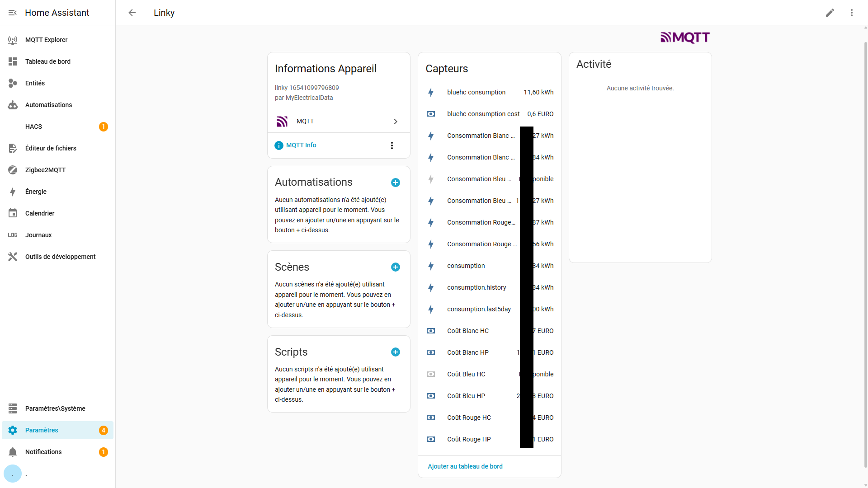
Task: Click the pencil edit device icon
Action: pyautogui.click(x=830, y=13)
